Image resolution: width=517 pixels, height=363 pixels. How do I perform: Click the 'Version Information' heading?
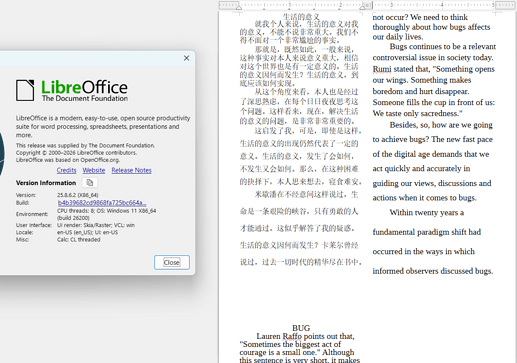(x=46, y=183)
